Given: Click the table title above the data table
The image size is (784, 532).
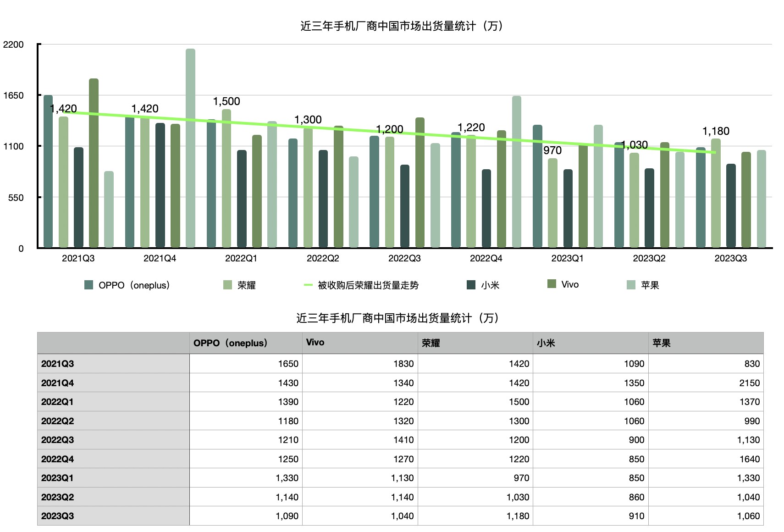Looking at the screenshot, I should 398,318.
